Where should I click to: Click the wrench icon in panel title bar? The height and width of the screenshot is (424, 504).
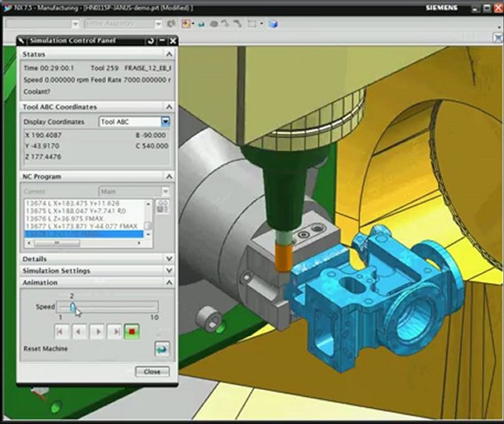tap(21, 41)
